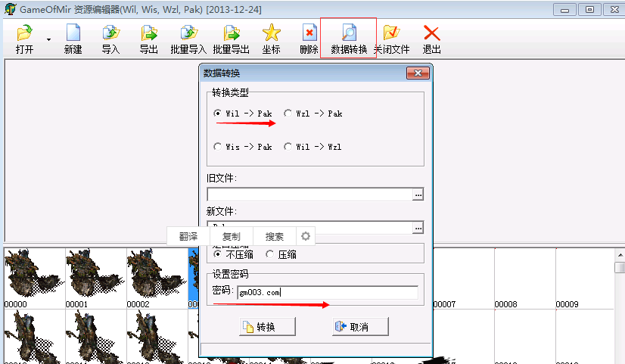Screen dimensions: 625x364
Task: Maximize the GameOfMir editor window
Action: (589, 10)
